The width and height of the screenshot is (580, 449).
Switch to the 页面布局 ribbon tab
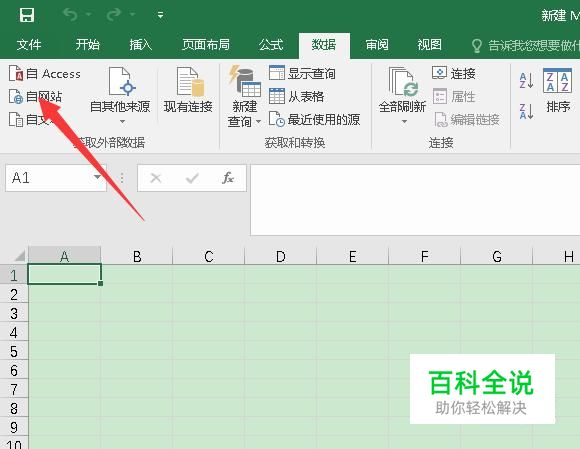[205, 45]
